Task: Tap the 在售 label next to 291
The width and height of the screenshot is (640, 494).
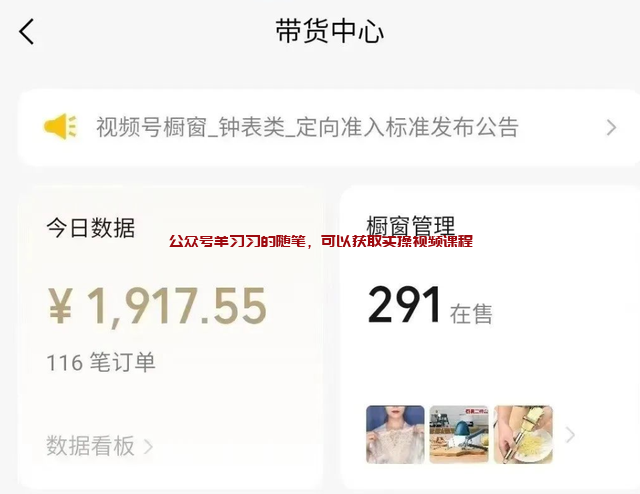Action: [471, 314]
